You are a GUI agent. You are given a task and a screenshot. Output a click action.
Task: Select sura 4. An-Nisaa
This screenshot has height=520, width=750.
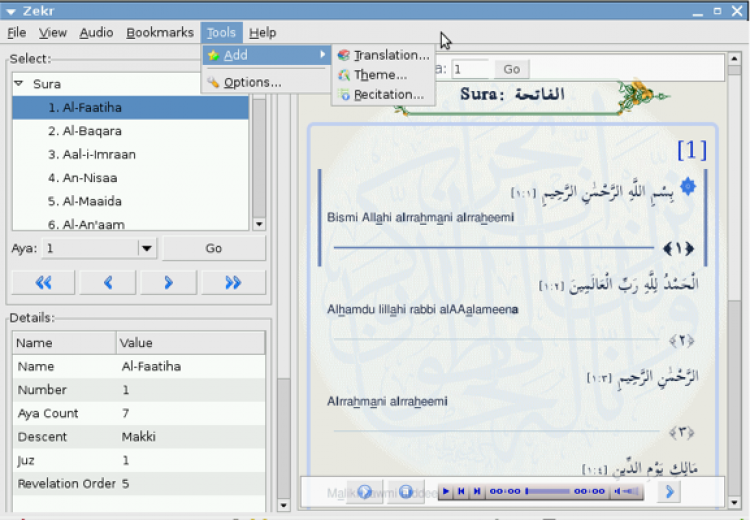(x=131, y=178)
